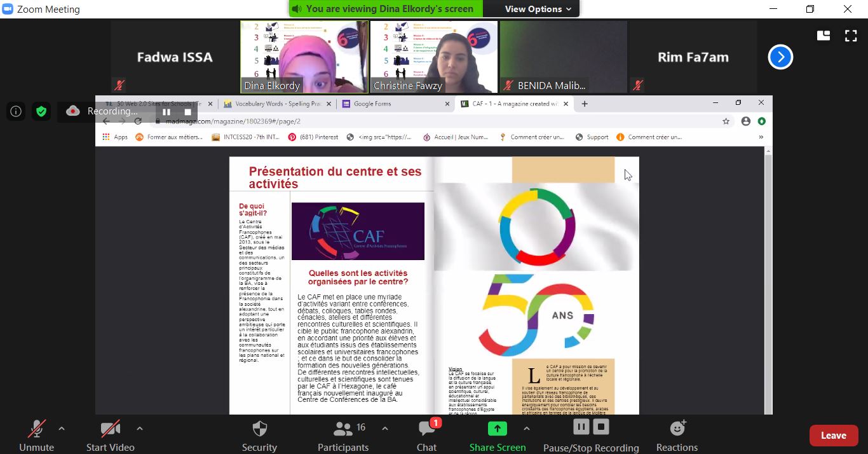Image resolution: width=868 pixels, height=454 pixels.
Task: Show next page of participant videos
Action: [780, 57]
